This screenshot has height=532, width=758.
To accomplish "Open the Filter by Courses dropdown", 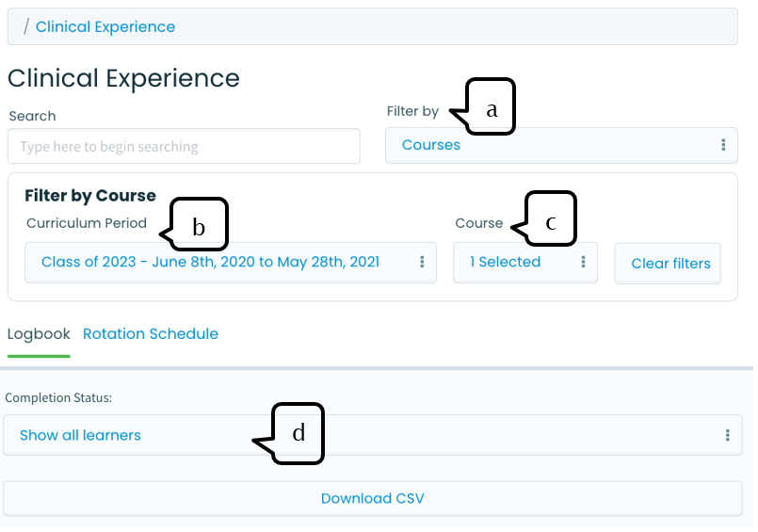I will point(561,145).
